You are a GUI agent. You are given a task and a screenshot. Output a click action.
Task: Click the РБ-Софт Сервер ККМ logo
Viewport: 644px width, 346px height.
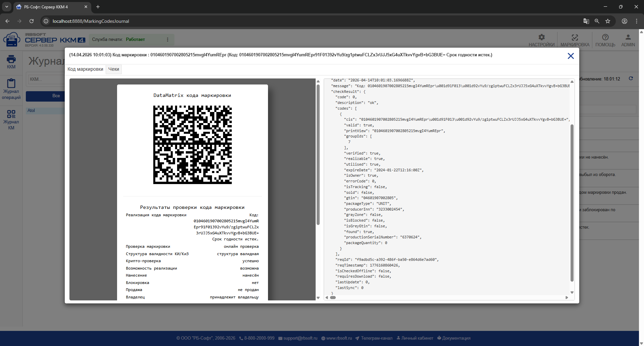tap(44, 40)
